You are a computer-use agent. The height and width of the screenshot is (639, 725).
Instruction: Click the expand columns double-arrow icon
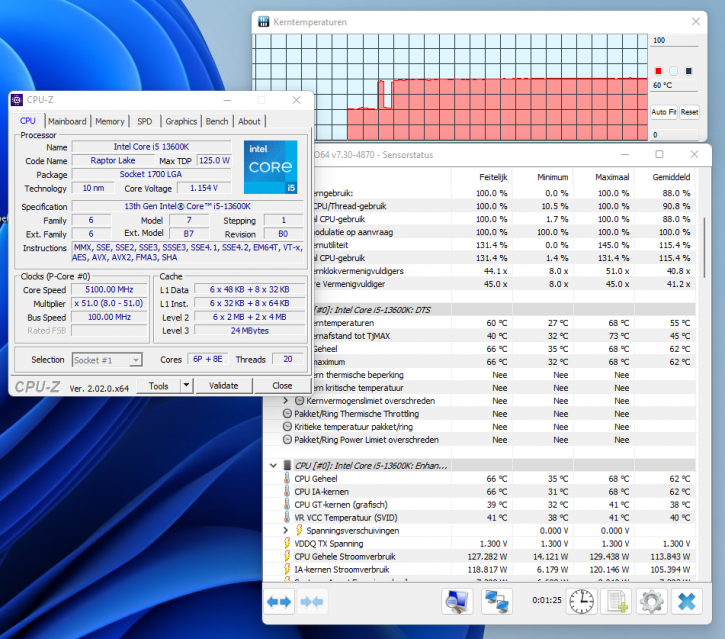point(279,602)
